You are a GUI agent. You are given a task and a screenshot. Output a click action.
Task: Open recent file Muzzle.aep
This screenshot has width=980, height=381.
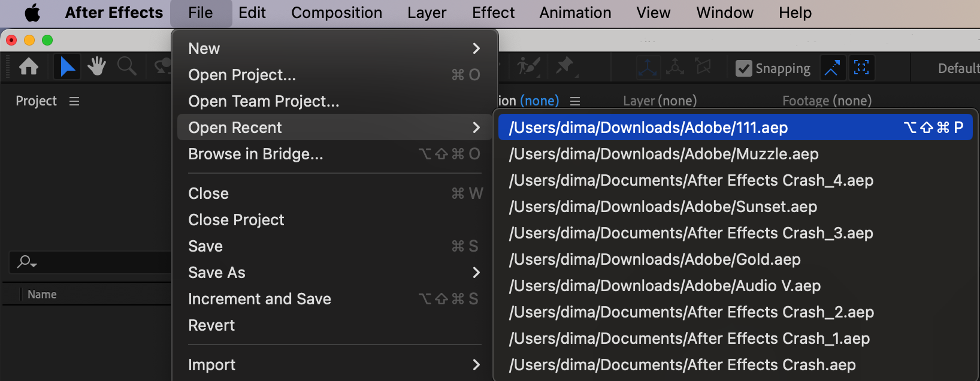pyautogui.click(x=735, y=154)
